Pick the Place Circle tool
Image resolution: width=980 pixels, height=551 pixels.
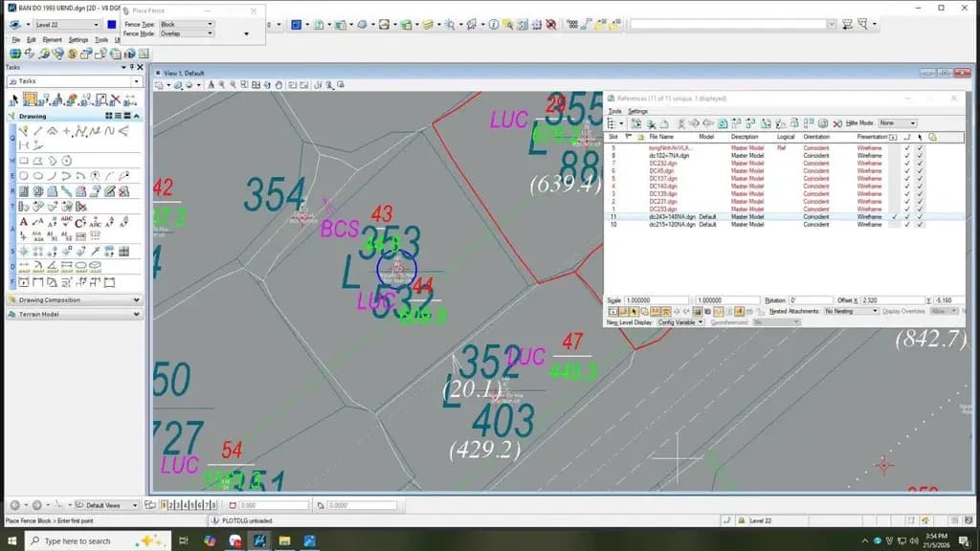(x=24, y=176)
